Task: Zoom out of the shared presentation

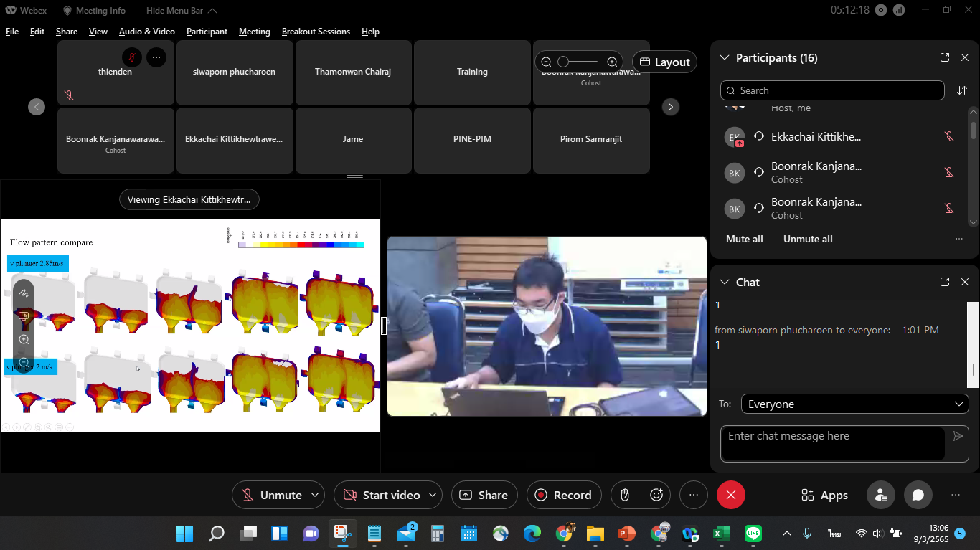Action: (24, 362)
